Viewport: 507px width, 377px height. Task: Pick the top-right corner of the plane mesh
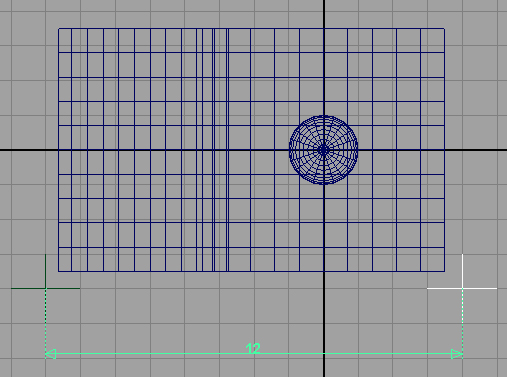pyautogui.click(x=444, y=29)
